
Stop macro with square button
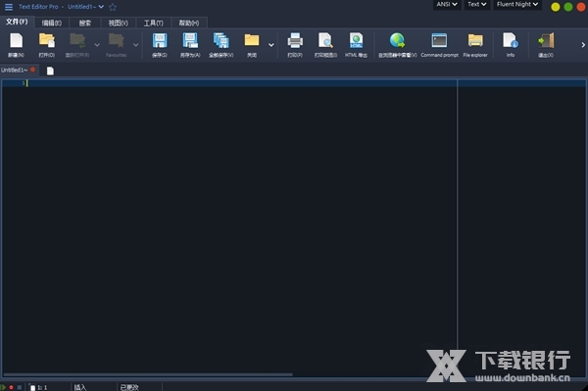20,387
